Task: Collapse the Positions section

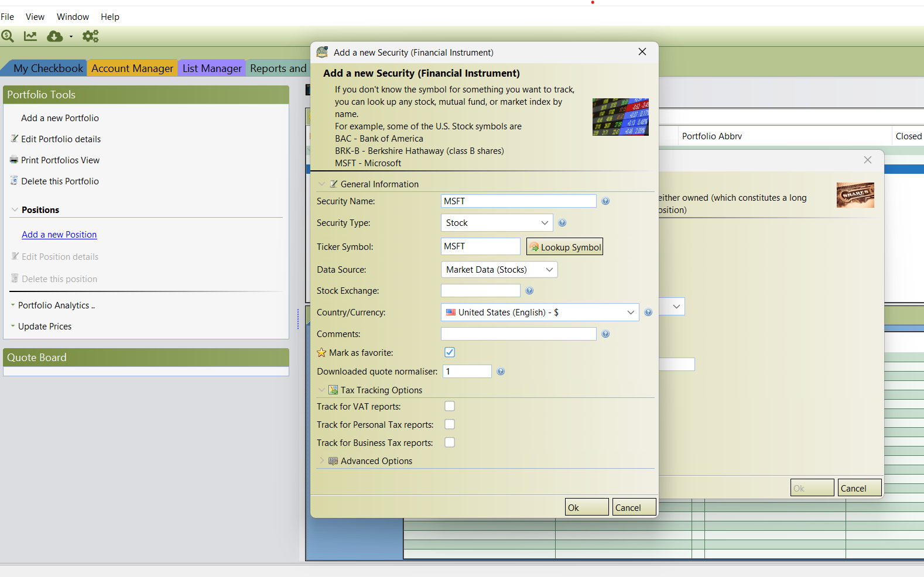Action: click(15, 209)
